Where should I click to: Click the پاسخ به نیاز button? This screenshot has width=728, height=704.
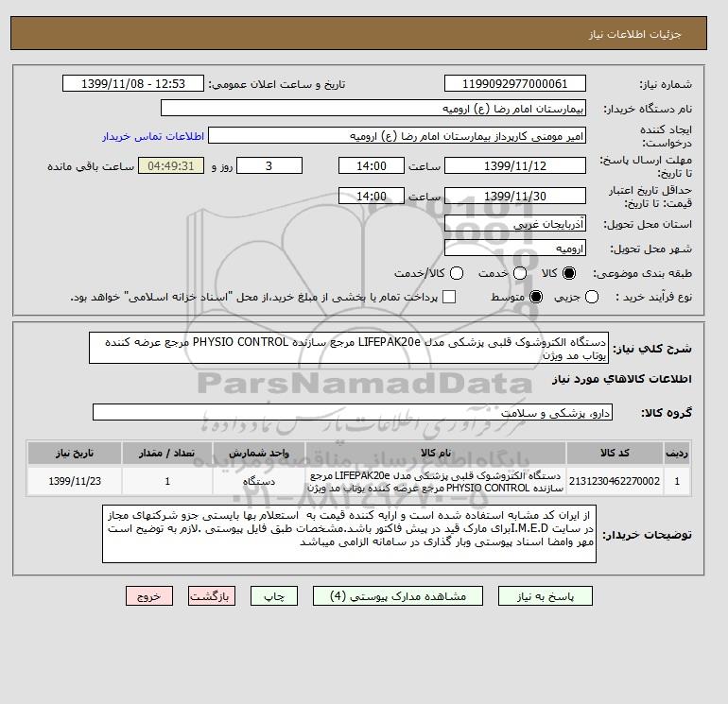coord(546,596)
